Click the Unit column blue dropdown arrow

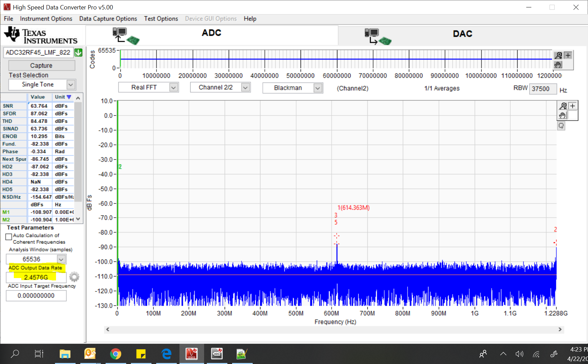[69, 97]
